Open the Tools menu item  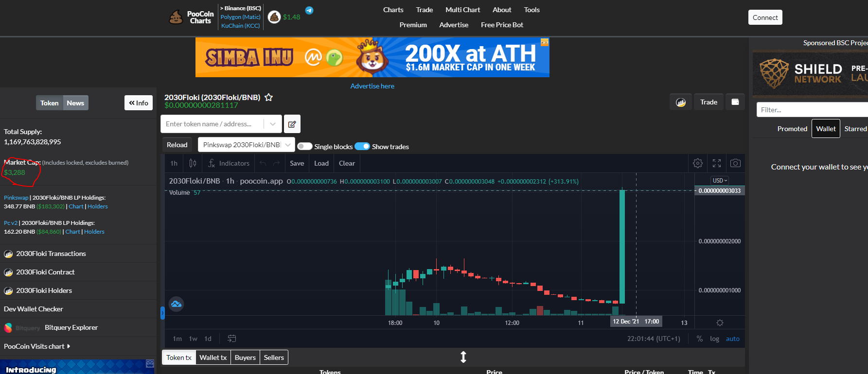(x=531, y=10)
